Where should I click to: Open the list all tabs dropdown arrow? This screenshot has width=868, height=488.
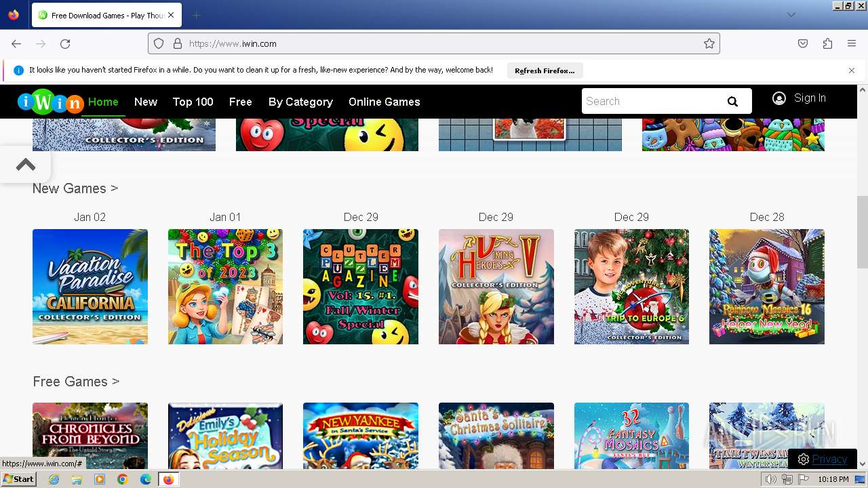(x=791, y=15)
